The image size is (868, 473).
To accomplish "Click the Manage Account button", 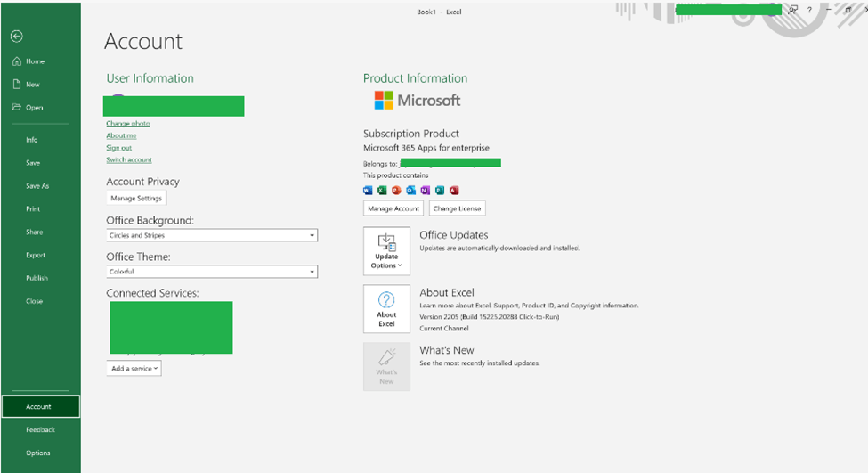I will [393, 208].
